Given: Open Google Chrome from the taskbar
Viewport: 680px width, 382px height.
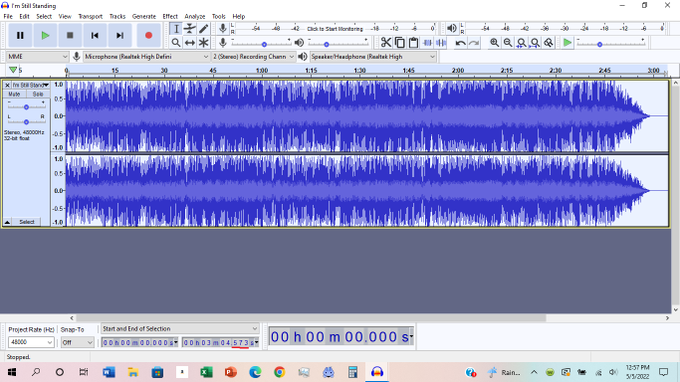Looking at the screenshot, I should tap(279, 372).
